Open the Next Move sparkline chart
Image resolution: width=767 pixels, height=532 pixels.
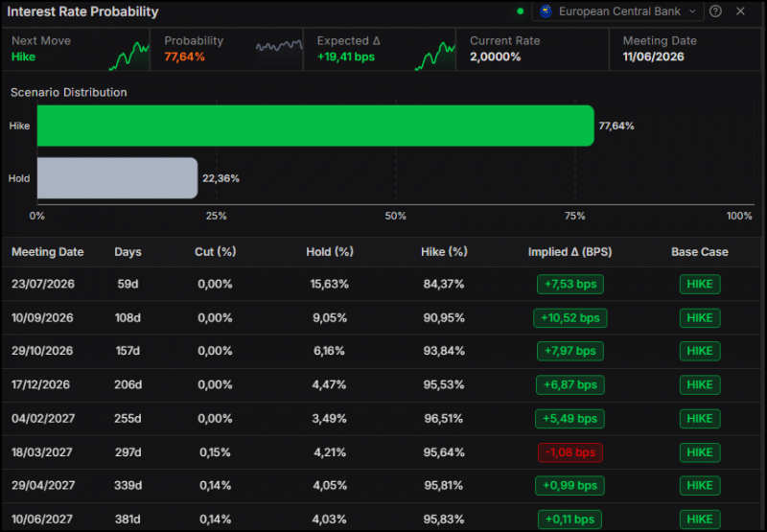click(128, 57)
